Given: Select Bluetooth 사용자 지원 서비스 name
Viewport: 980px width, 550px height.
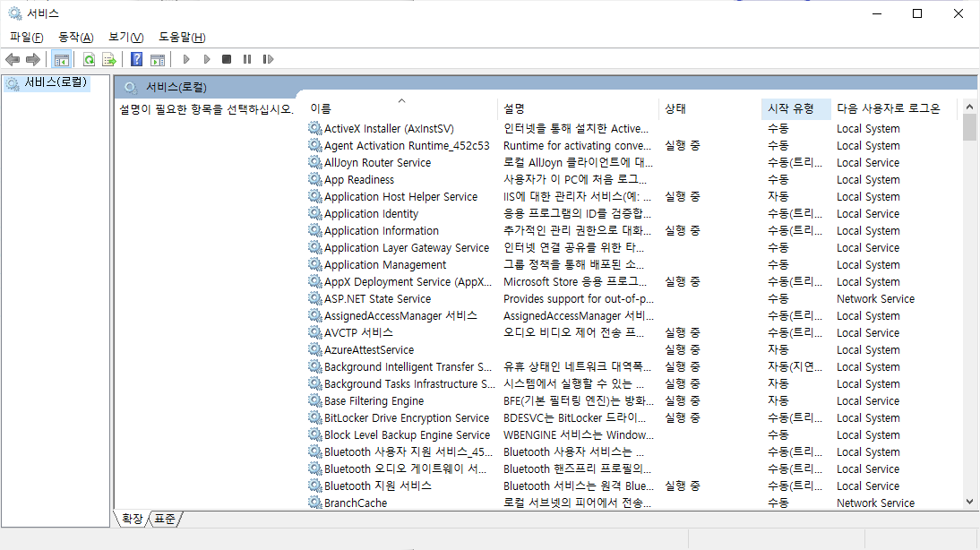Looking at the screenshot, I should coord(408,451).
